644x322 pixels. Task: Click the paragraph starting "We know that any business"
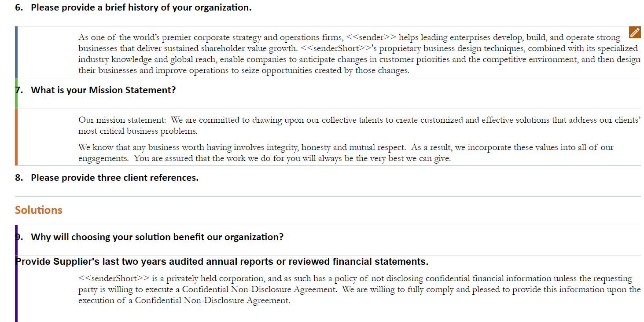[346, 153]
